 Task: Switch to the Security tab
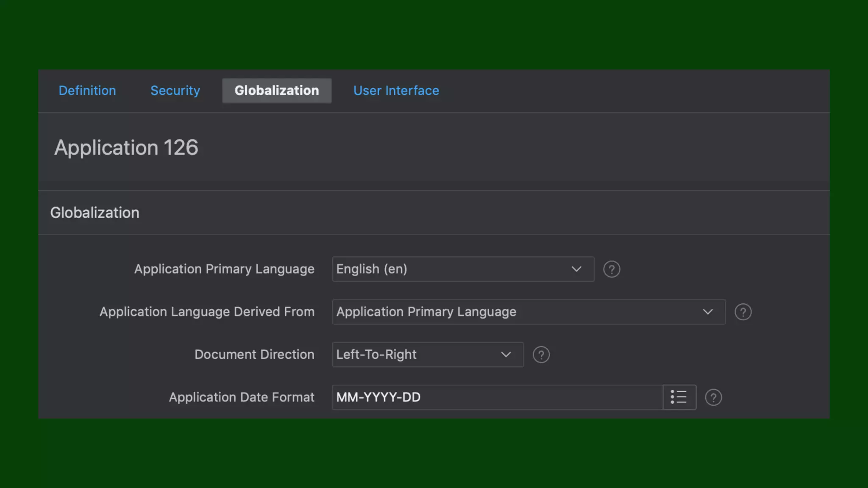tap(175, 91)
